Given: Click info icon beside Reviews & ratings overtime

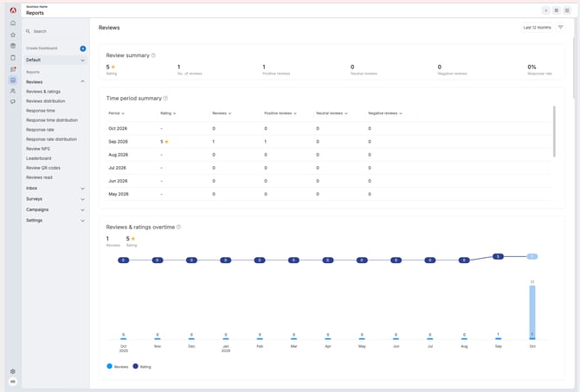Looking at the screenshot, I should (x=178, y=227).
